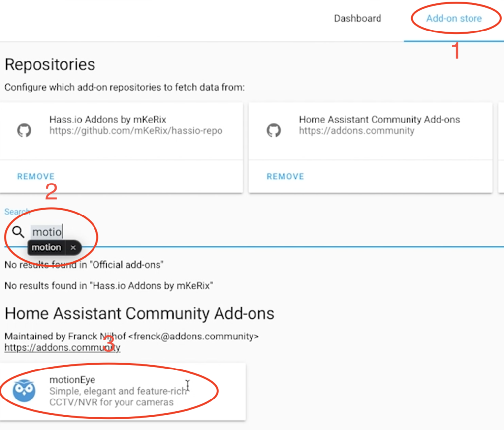This screenshot has width=504, height=430.
Task: Remove the Hass.io Addons by mKeRix repository
Action: point(35,176)
